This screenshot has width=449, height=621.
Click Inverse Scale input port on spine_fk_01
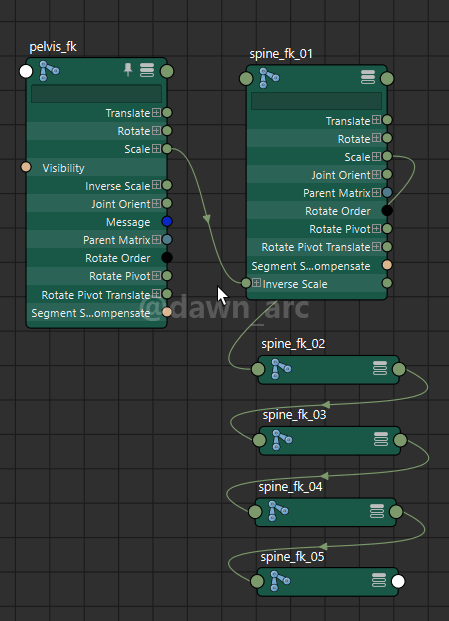coord(246,283)
